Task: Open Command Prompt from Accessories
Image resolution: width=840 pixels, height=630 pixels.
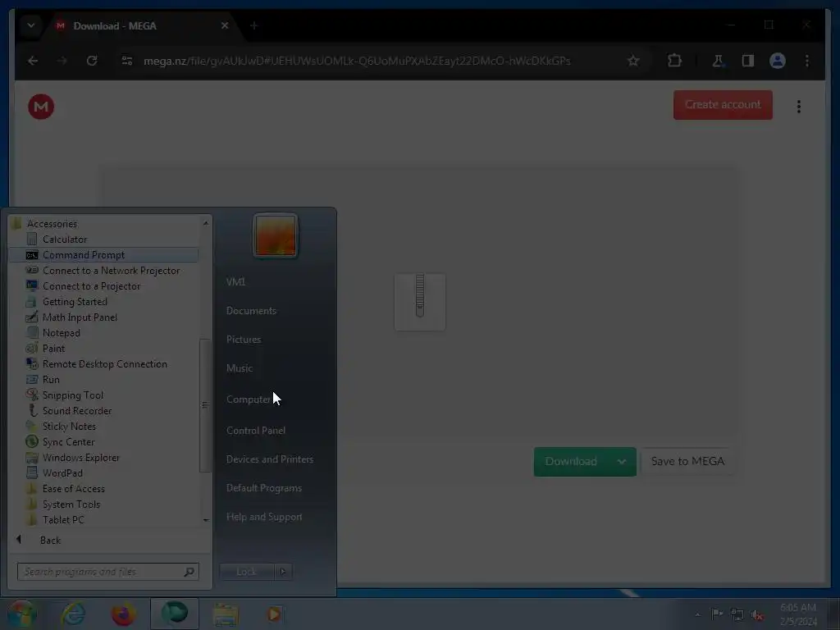Action: 103,255
